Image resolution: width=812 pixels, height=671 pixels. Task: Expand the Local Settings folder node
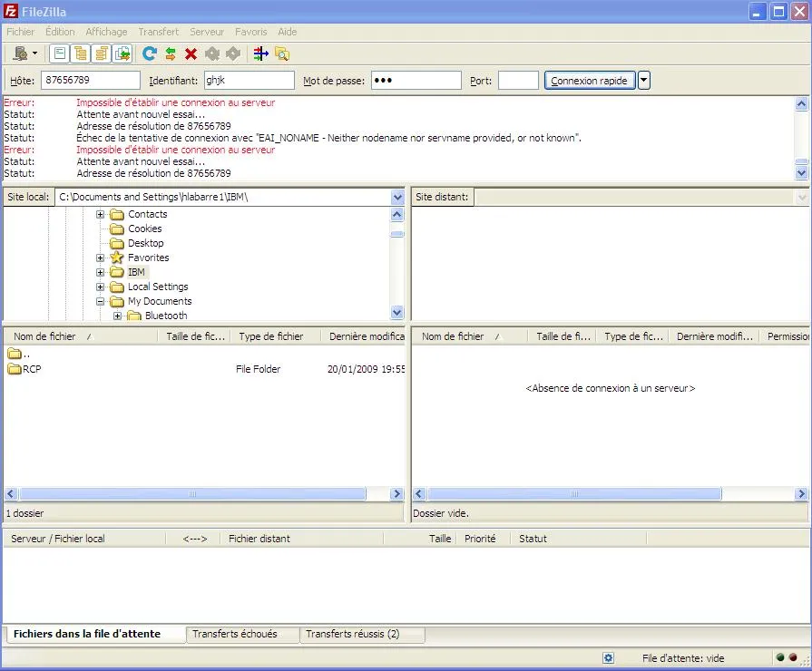(x=101, y=287)
